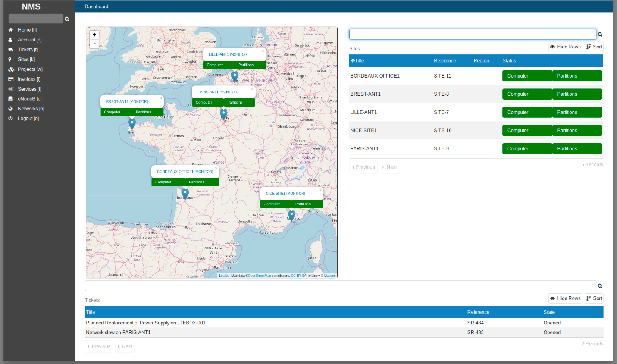Close the BORDEAUX-OFFICE1 map popup

(216, 169)
